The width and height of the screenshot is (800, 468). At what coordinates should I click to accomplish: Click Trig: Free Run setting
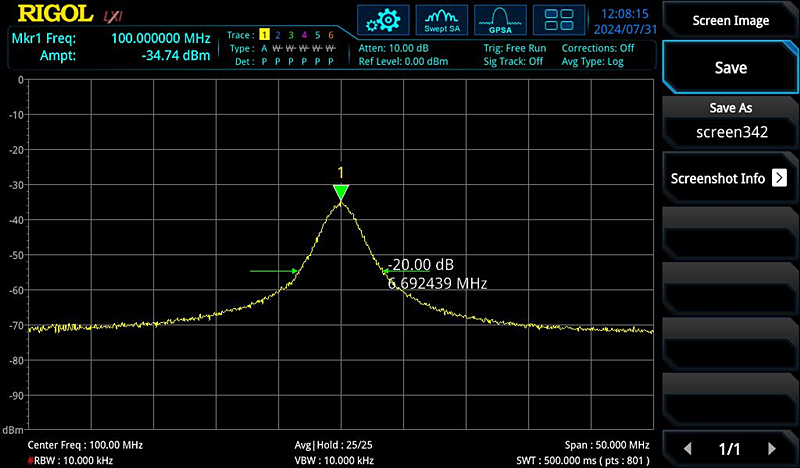coord(515,48)
